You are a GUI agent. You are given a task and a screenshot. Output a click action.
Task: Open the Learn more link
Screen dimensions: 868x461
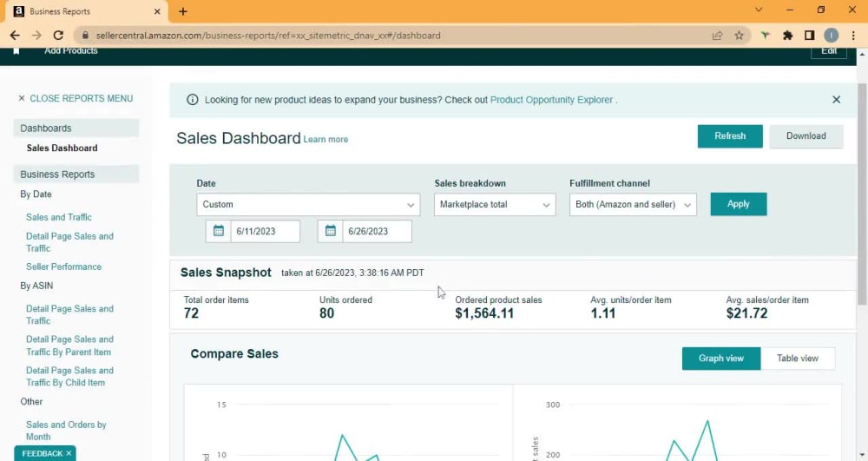(x=325, y=140)
